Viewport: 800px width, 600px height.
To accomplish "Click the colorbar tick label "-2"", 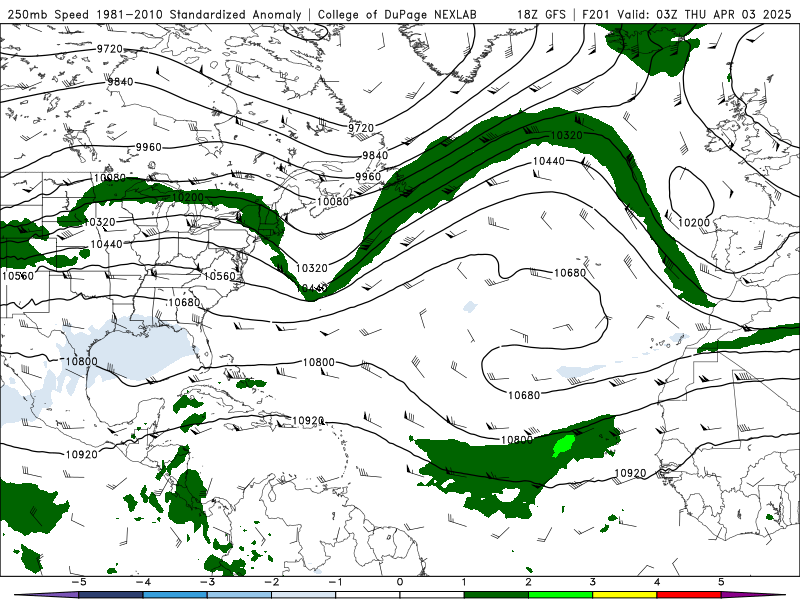I will [271, 582].
